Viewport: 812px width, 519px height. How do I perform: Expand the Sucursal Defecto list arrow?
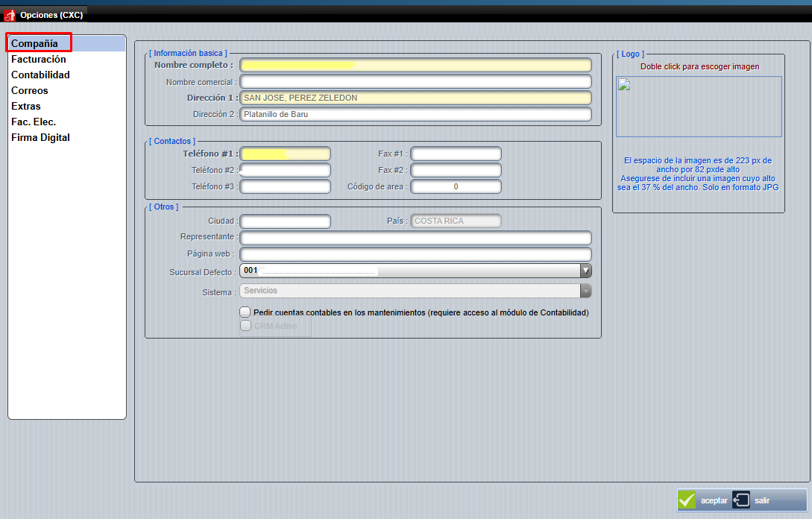pyautogui.click(x=585, y=271)
